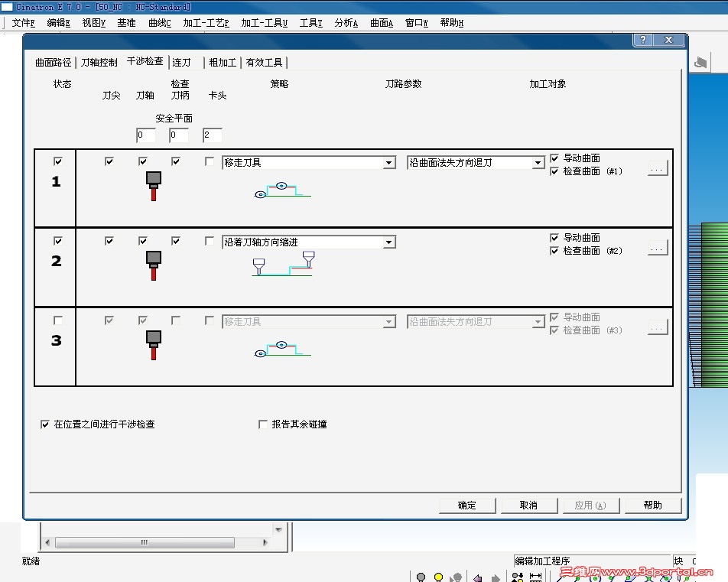The width and height of the screenshot is (728, 582).
Task: Click the move-tool strategy diagram in row 1
Action: [x=282, y=190]
